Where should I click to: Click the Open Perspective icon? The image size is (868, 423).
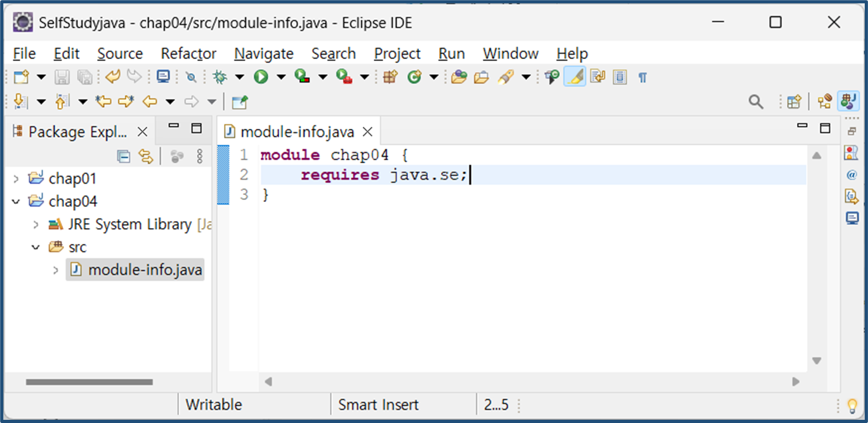(794, 102)
